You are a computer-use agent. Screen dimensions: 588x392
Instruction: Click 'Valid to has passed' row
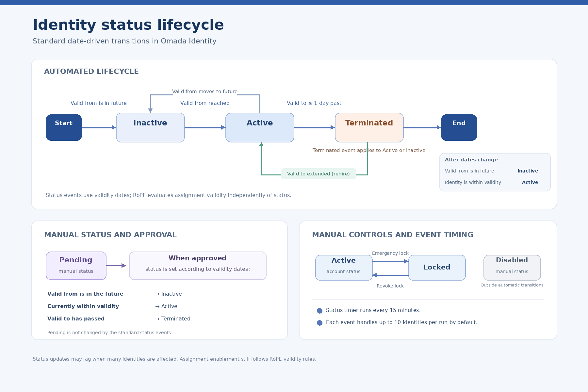[x=119, y=318]
